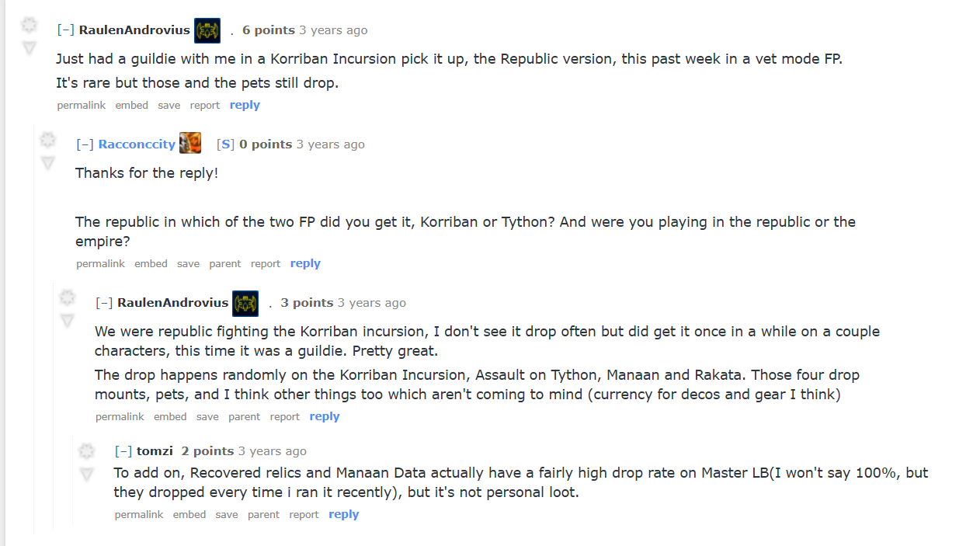Upvote Racconccity's thank-you comment

(x=48, y=140)
